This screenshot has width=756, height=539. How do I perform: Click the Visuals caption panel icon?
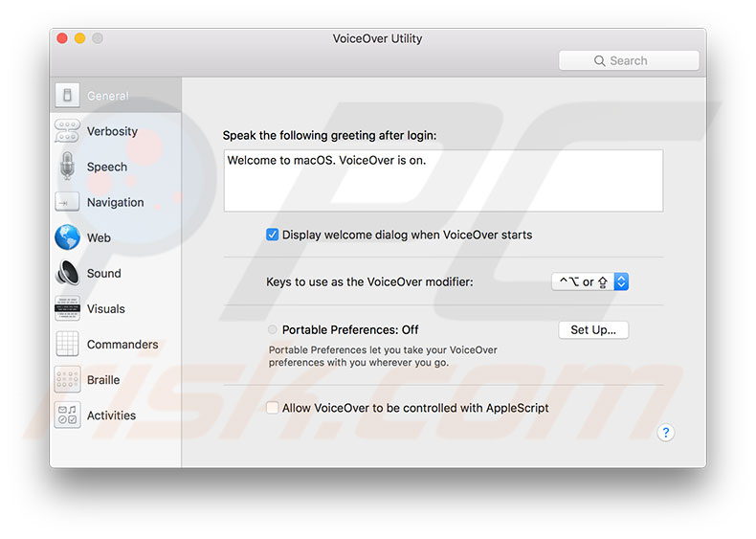click(68, 308)
